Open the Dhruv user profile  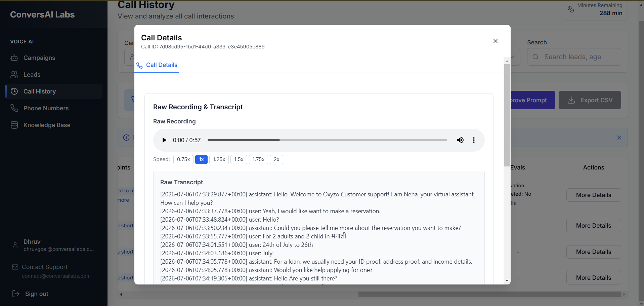54,245
